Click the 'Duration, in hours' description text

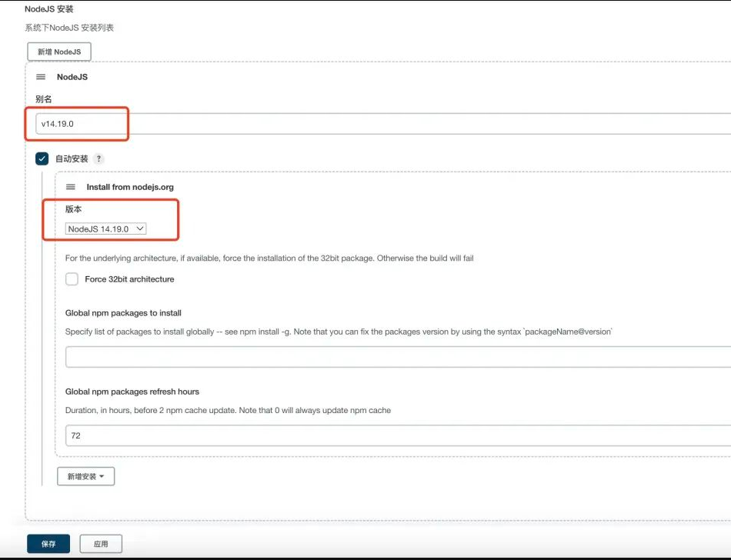[228, 410]
